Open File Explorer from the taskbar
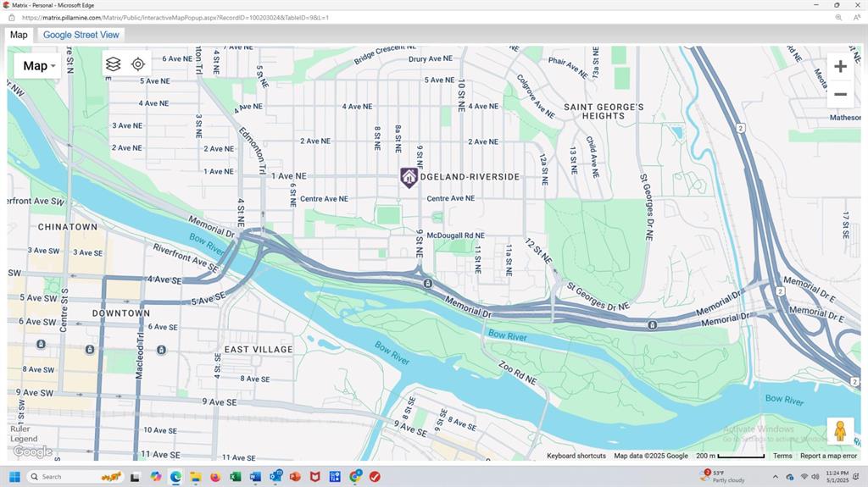 [x=196, y=477]
